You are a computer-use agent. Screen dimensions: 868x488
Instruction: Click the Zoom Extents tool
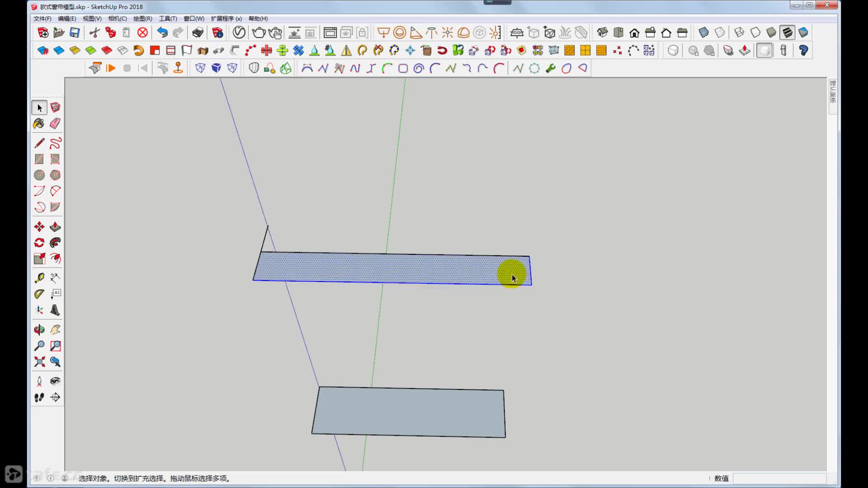[x=39, y=361]
